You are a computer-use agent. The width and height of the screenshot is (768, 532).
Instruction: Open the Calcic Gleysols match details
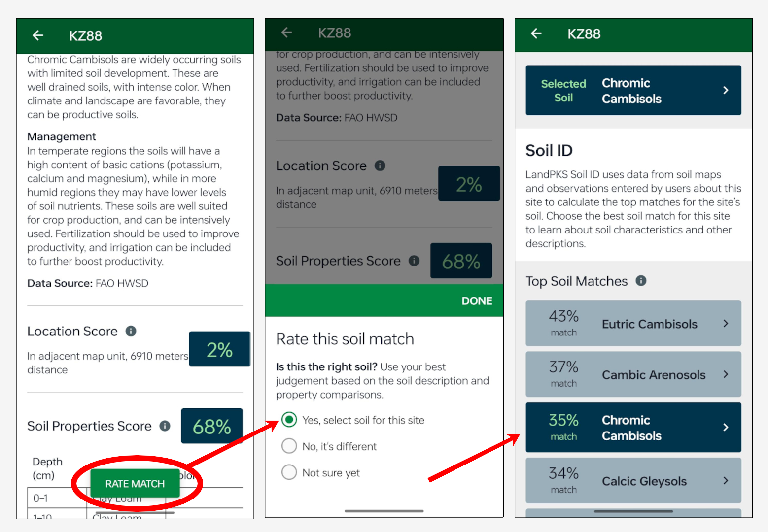633,480
